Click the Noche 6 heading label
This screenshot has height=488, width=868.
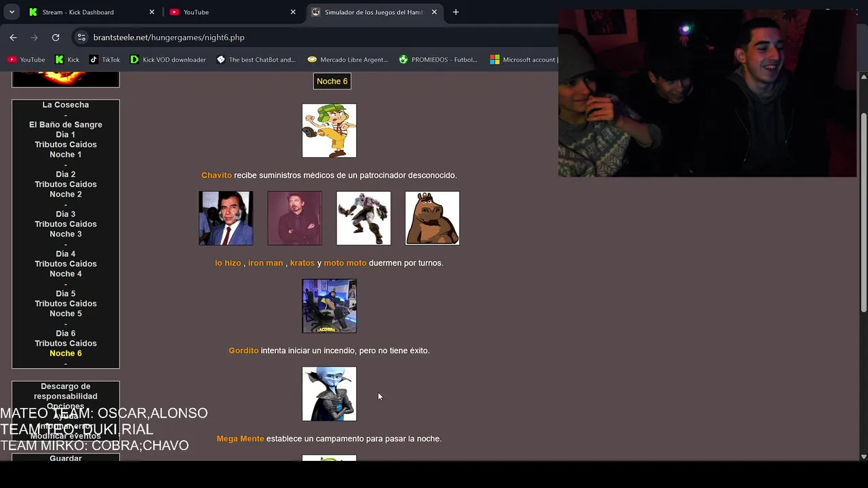point(332,81)
